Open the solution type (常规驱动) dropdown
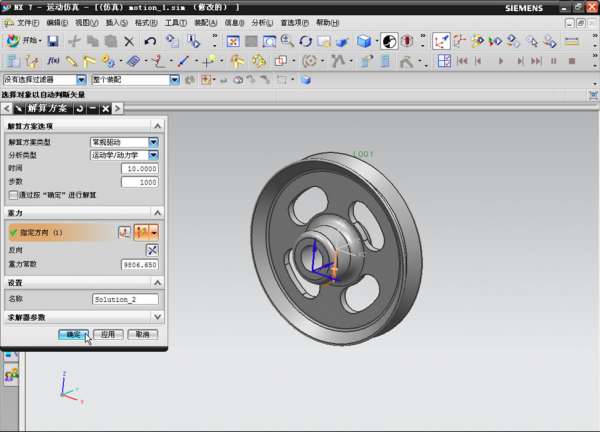The height and width of the screenshot is (432, 600). [153, 143]
